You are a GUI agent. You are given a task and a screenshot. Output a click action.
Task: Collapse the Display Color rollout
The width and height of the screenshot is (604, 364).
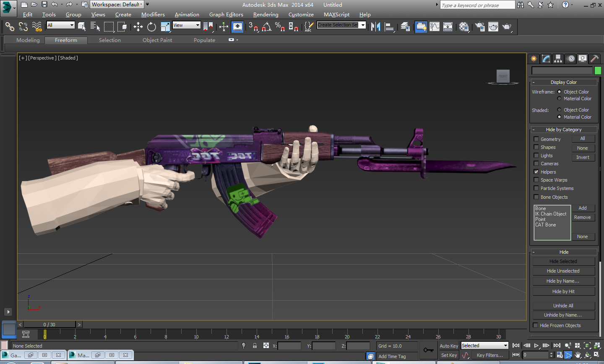click(x=564, y=82)
